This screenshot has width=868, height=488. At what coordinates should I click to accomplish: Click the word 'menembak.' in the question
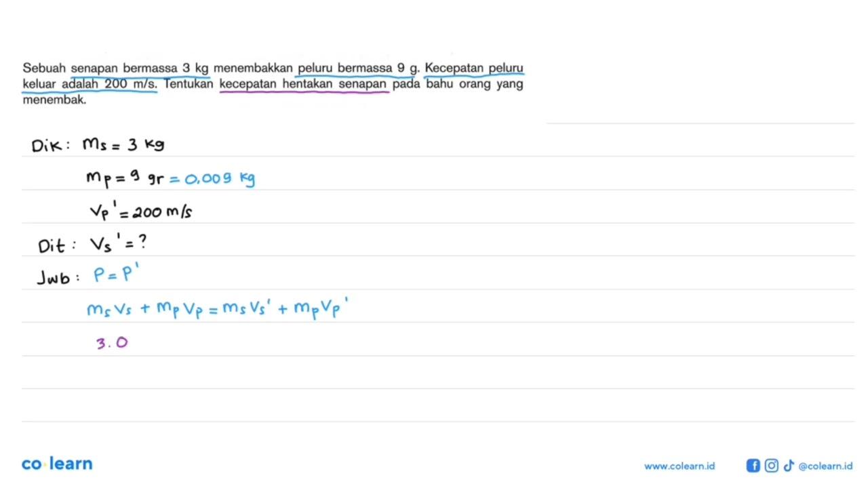pos(54,100)
